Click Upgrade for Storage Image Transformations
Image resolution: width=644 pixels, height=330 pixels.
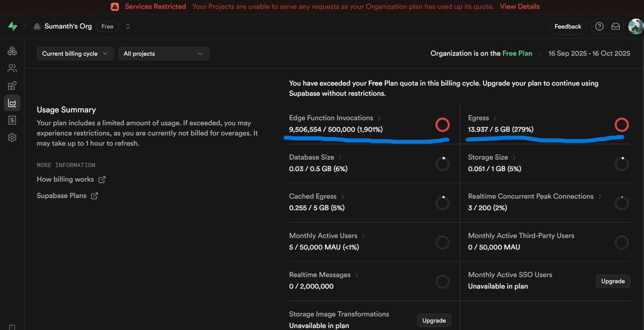pos(434,320)
